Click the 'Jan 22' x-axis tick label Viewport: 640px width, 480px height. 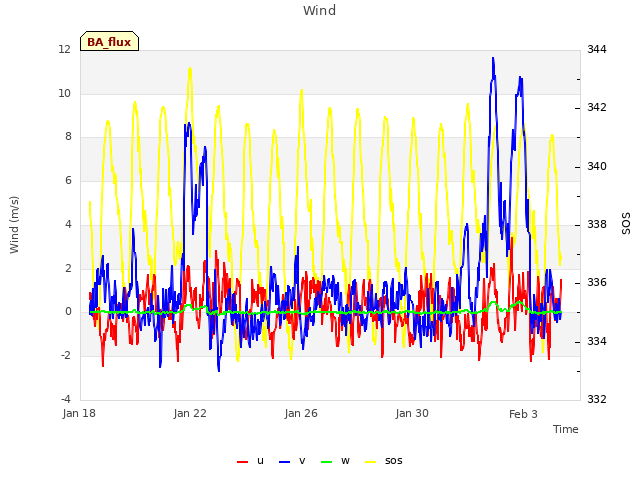[190, 413]
